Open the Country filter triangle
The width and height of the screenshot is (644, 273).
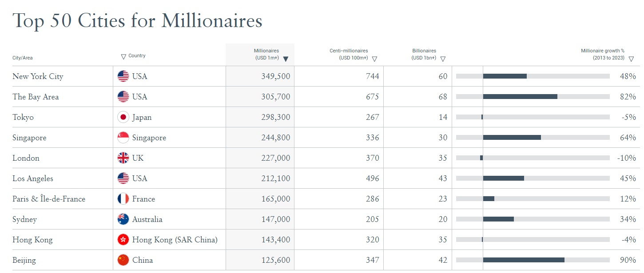(x=123, y=56)
